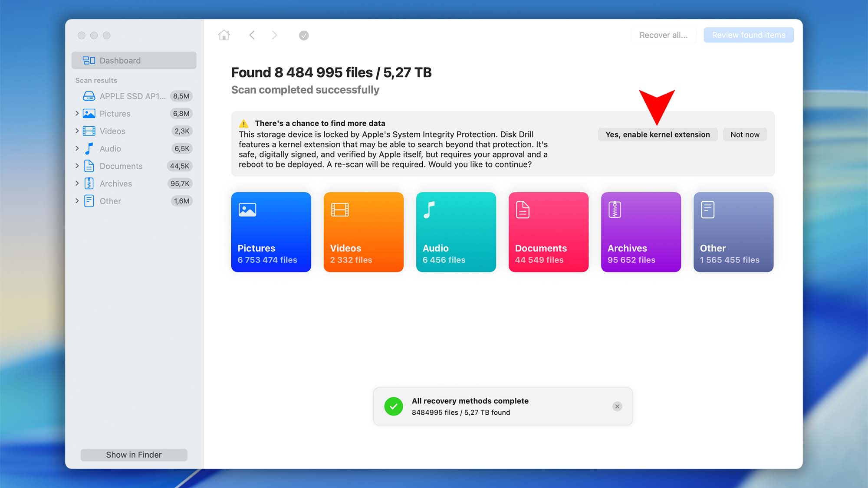Open the Videos 2 332 files card
This screenshot has width=868, height=488.
(364, 232)
